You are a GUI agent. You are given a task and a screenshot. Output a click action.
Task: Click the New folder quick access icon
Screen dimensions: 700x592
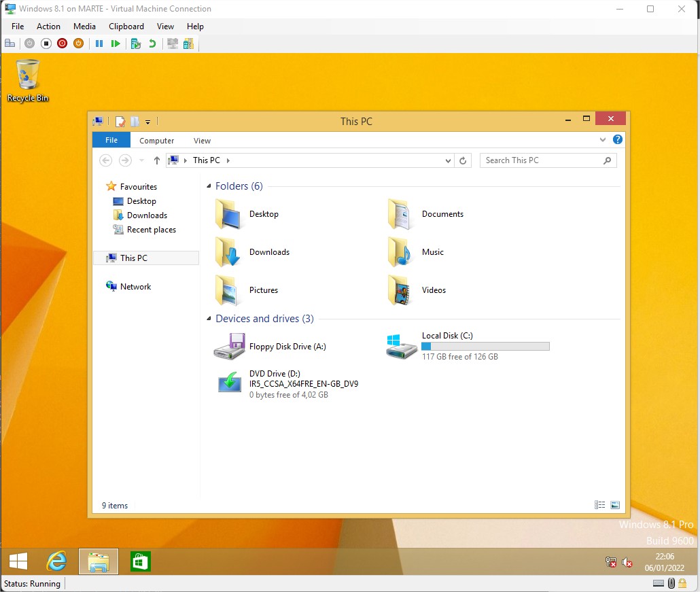[135, 122]
